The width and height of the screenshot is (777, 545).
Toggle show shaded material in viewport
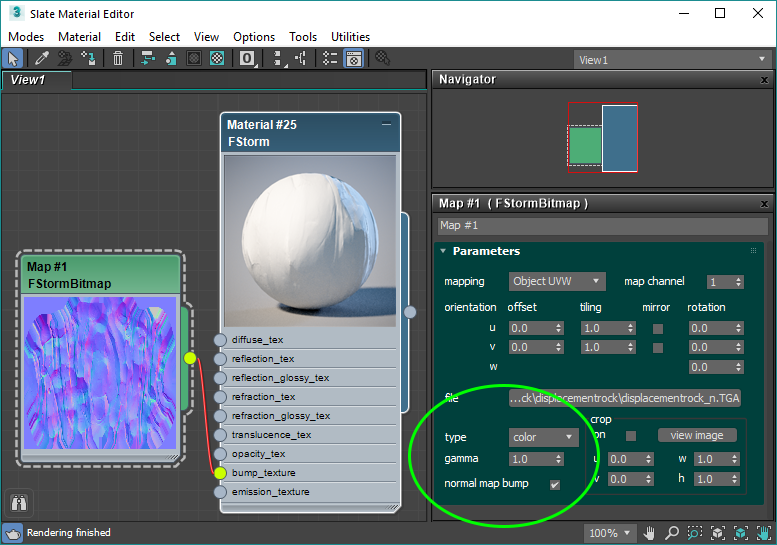[194, 58]
